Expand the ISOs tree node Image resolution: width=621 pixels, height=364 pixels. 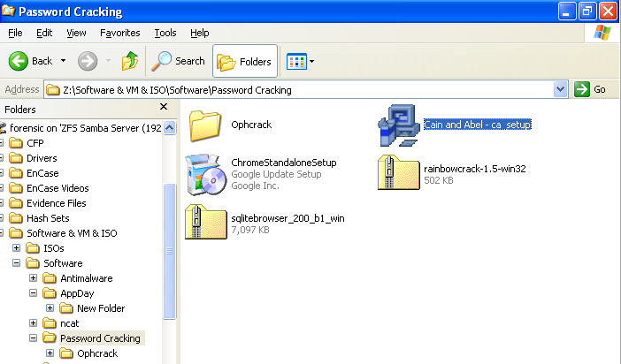coord(16,248)
